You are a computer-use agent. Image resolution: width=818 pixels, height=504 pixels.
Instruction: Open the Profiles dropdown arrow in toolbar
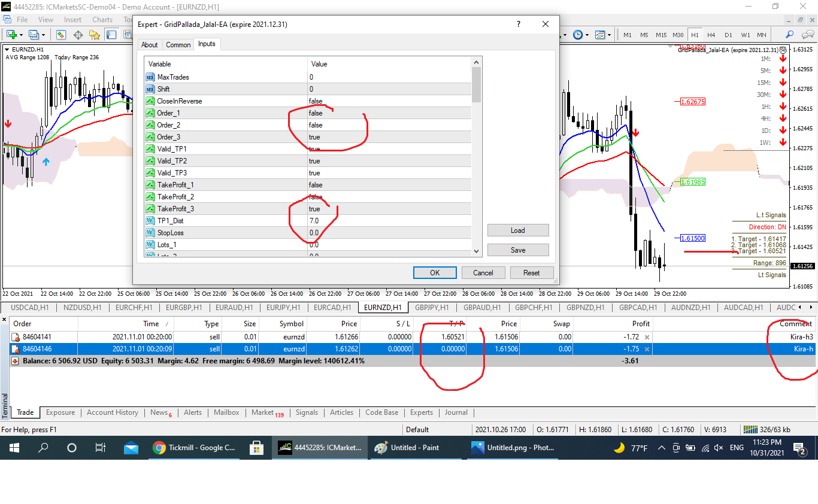[43, 35]
